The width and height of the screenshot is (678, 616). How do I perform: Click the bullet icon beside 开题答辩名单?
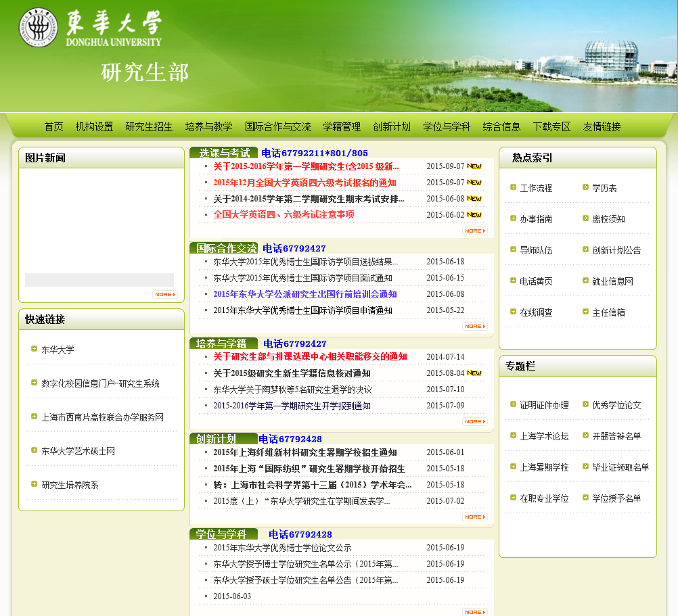pos(585,435)
